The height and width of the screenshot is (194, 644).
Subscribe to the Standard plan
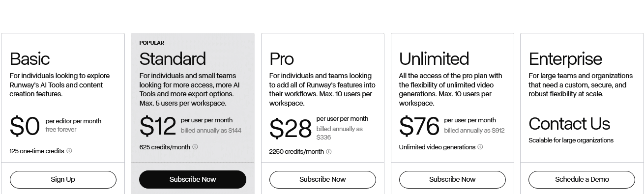pyautogui.click(x=193, y=179)
